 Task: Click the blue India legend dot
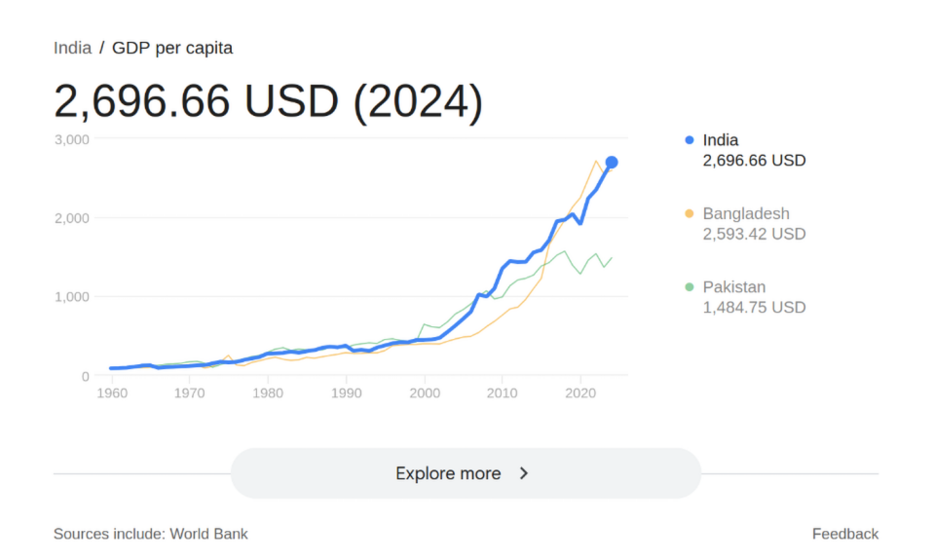tap(690, 140)
